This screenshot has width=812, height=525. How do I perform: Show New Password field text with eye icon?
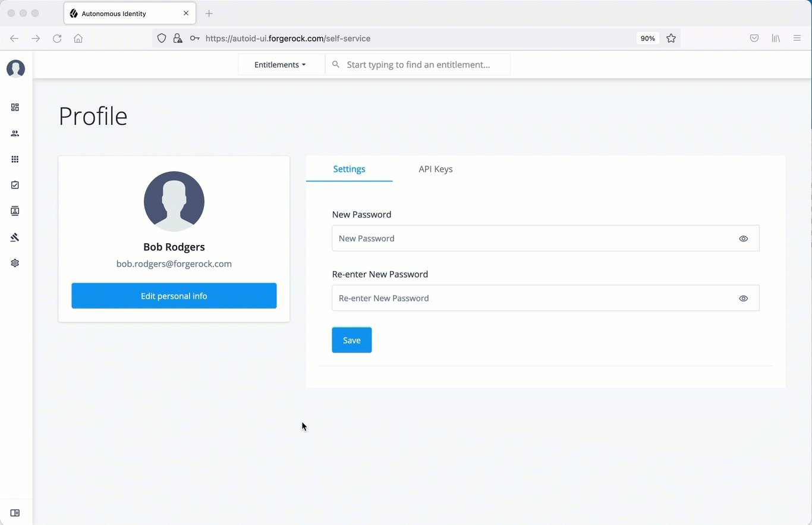743,238
